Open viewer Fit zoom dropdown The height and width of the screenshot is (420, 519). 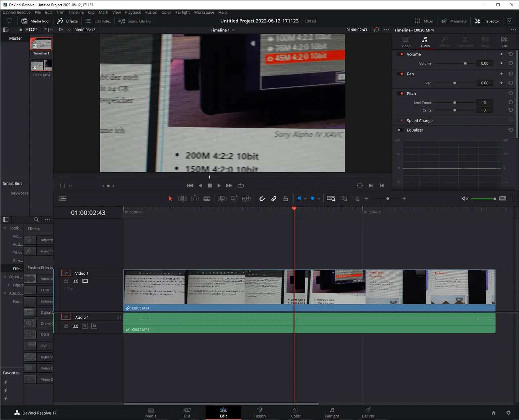65,30
